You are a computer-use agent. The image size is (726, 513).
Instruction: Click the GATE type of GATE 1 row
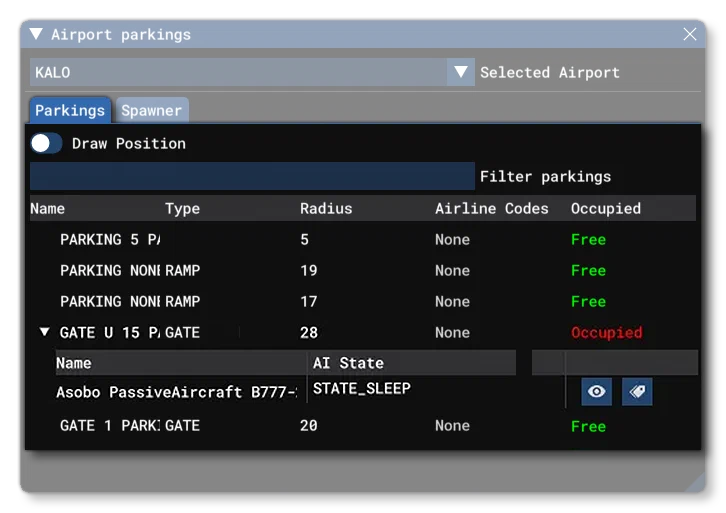tap(182, 425)
